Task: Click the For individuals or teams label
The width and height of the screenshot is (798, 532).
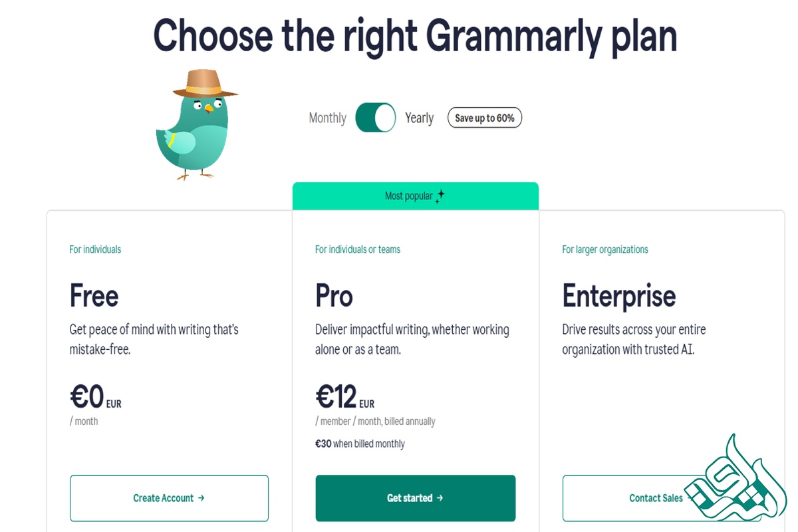Action: (358, 249)
